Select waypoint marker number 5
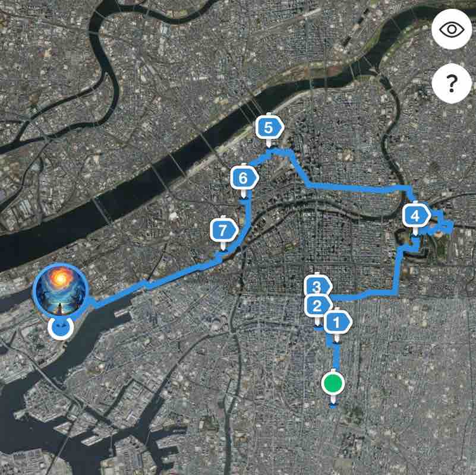This screenshot has height=475, width=476. 269,128
